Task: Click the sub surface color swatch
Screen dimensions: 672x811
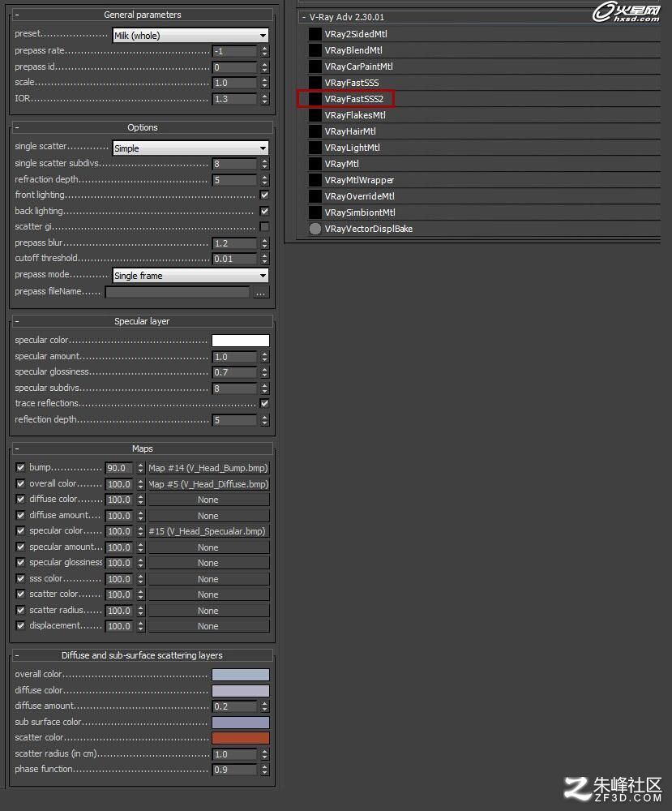Action: tap(241, 722)
